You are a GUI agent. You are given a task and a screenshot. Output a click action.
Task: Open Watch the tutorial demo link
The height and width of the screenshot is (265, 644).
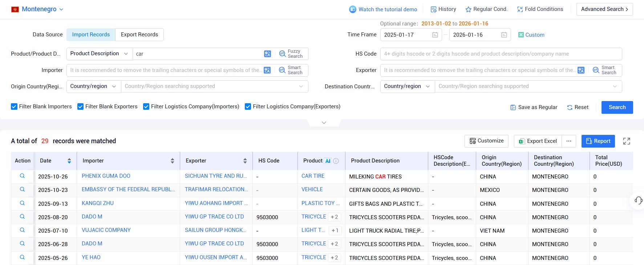383,9
